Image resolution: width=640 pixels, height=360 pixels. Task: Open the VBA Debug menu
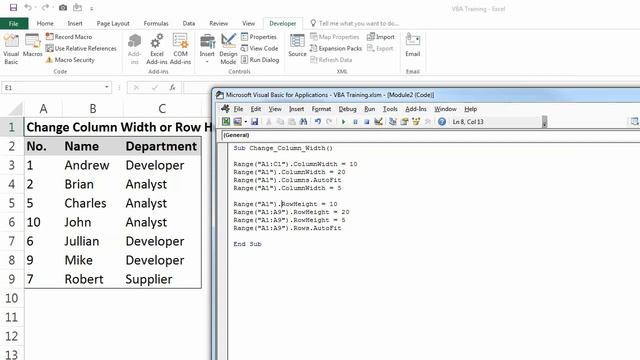pyautogui.click(x=347, y=109)
